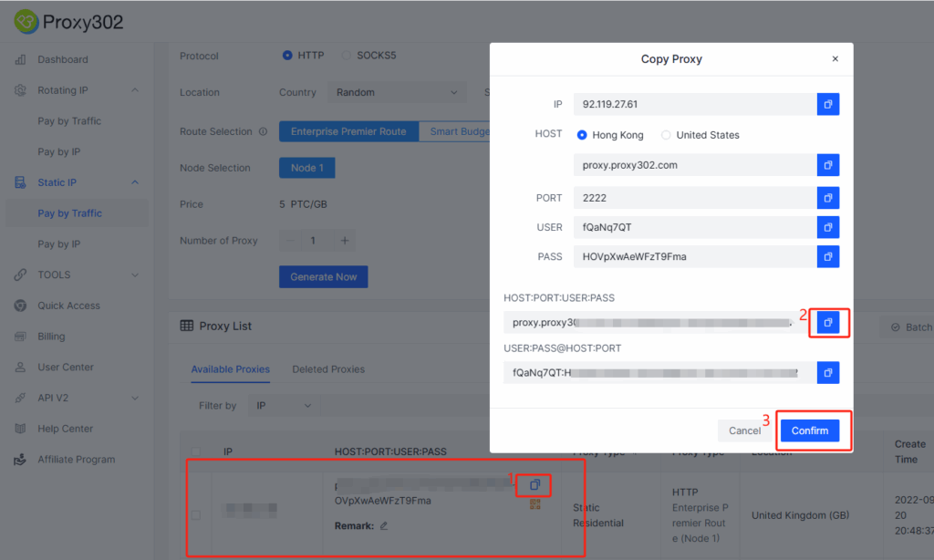Click the Cancel button

coord(744,430)
